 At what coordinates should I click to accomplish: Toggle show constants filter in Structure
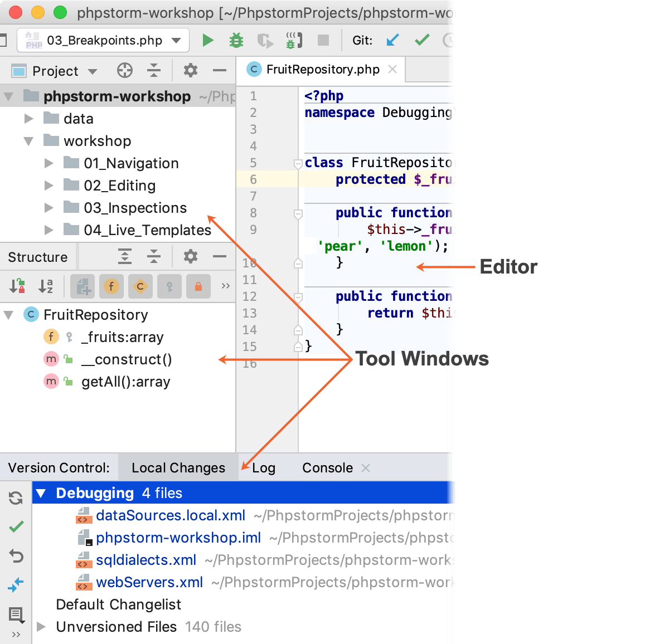click(140, 286)
